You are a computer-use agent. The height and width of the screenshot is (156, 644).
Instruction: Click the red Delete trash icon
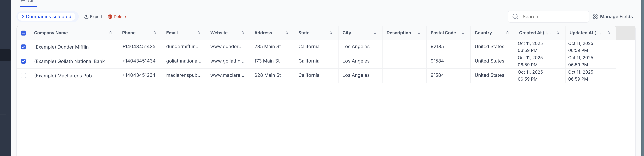[x=110, y=17]
